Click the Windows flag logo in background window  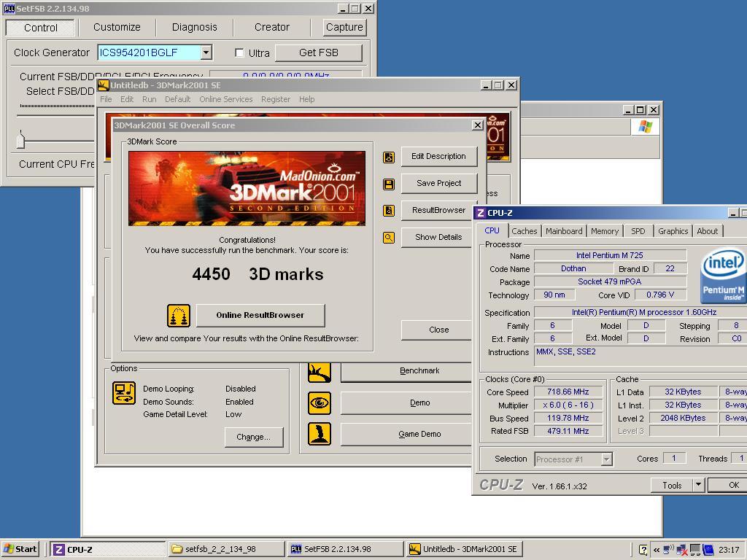[x=645, y=127]
